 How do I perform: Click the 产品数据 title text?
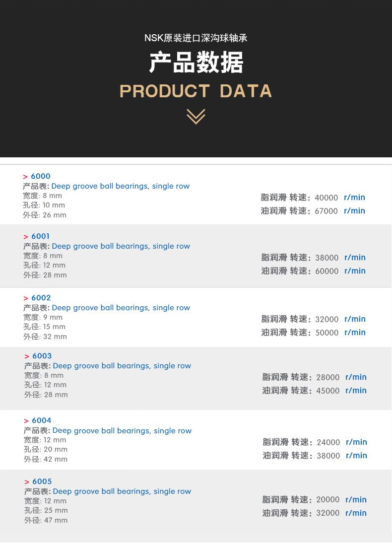tap(196, 63)
